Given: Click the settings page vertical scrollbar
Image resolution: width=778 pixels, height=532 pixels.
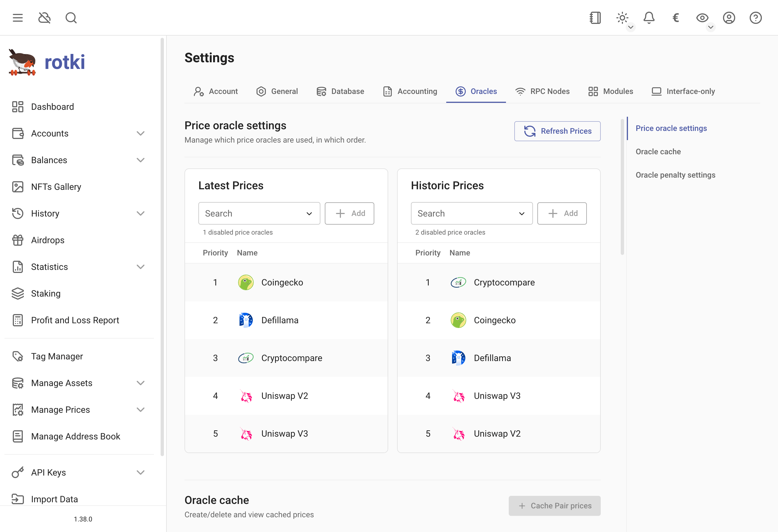Looking at the screenshot, I should pyautogui.click(x=622, y=187).
